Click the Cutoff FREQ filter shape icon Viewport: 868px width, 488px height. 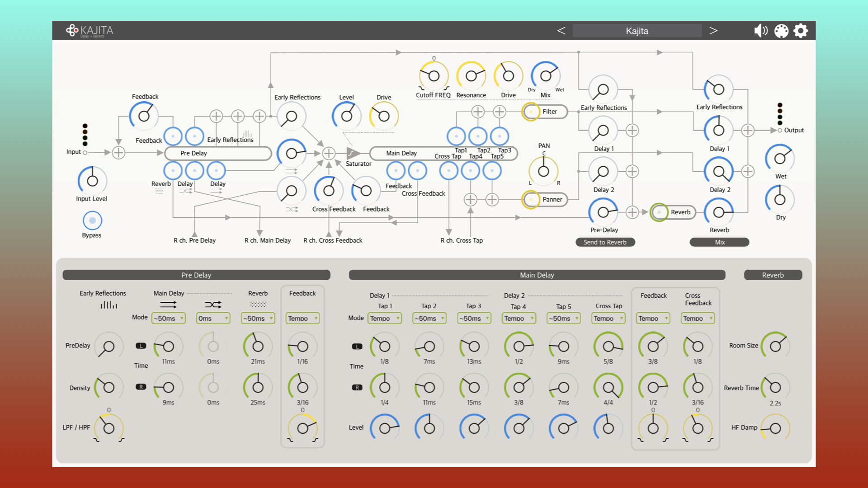434,89
